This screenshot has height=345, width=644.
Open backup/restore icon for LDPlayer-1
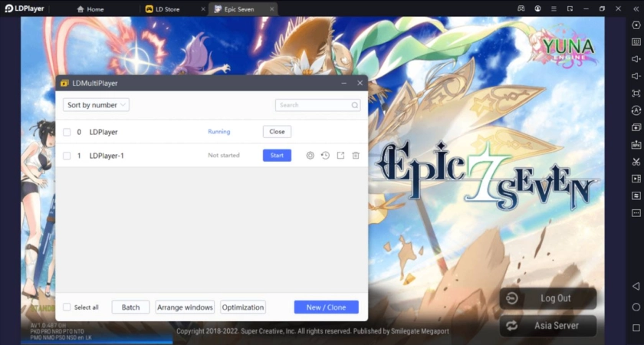click(325, 155)
